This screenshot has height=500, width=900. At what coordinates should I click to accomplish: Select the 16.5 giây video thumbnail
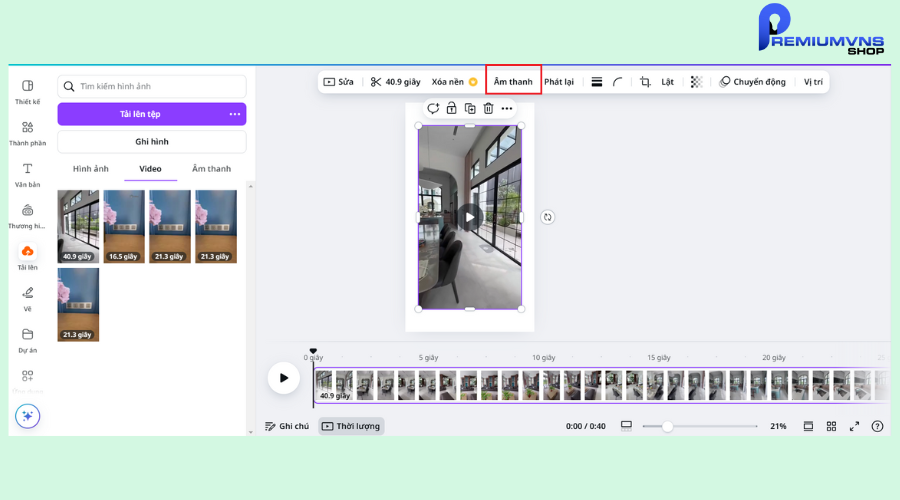124,227
